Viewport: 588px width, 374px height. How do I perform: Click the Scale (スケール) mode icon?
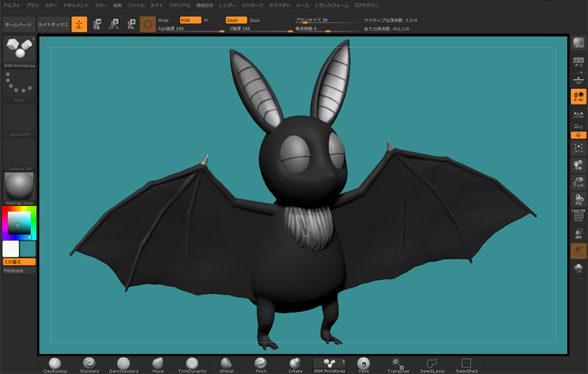[x=114, y=24]
